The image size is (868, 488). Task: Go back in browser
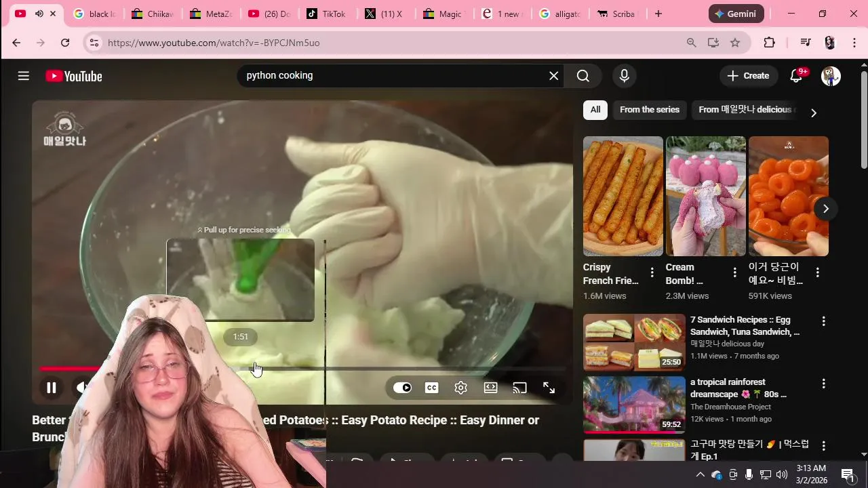click(16, 43)
